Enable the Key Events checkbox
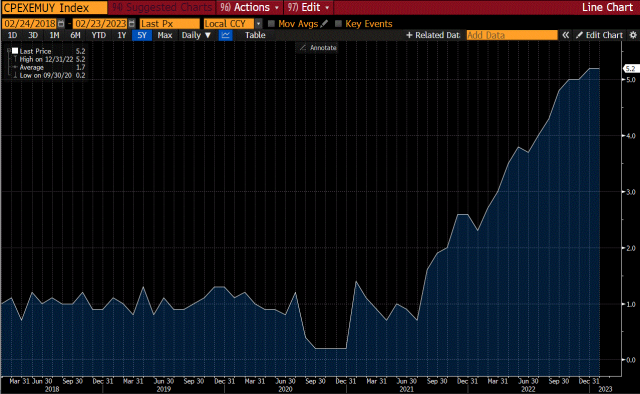The width and height of the screenshot is (640, 394). coord(338,24)
